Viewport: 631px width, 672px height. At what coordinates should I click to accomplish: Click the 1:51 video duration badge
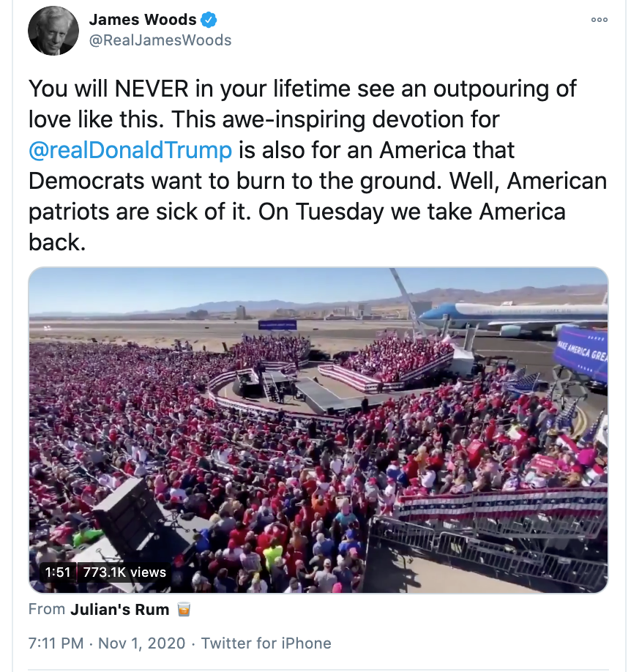point(57,572)
